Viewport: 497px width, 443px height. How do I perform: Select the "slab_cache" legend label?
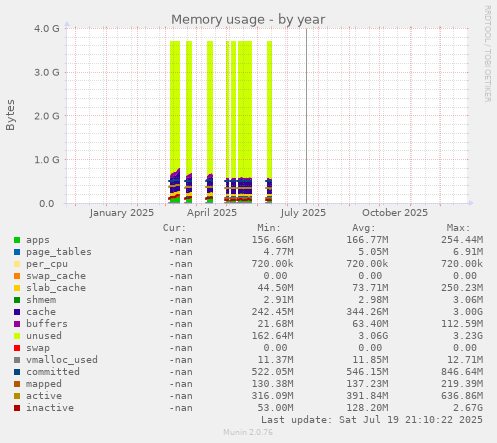click(x=56, y=288)
